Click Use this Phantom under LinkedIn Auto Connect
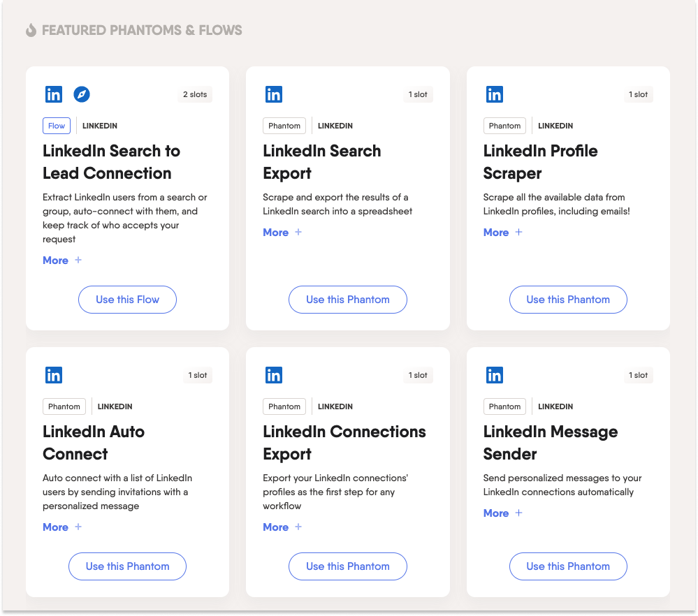Screen dimensions: 698x616 127,566
